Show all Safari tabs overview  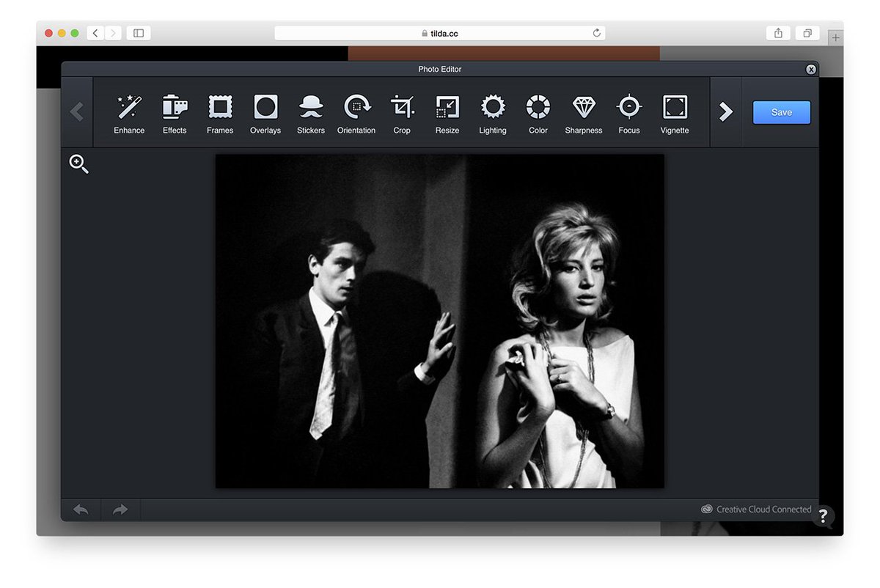[x=807, y=33]
